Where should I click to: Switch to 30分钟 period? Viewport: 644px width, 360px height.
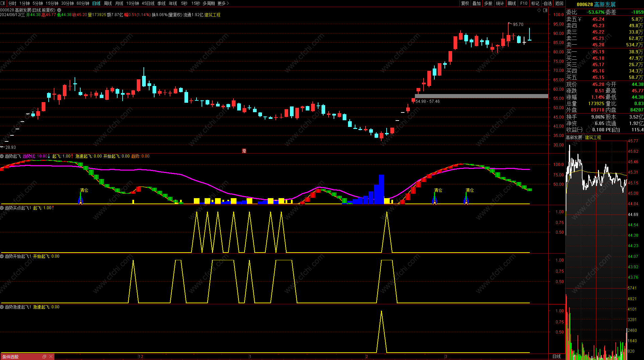click(68, 3)
